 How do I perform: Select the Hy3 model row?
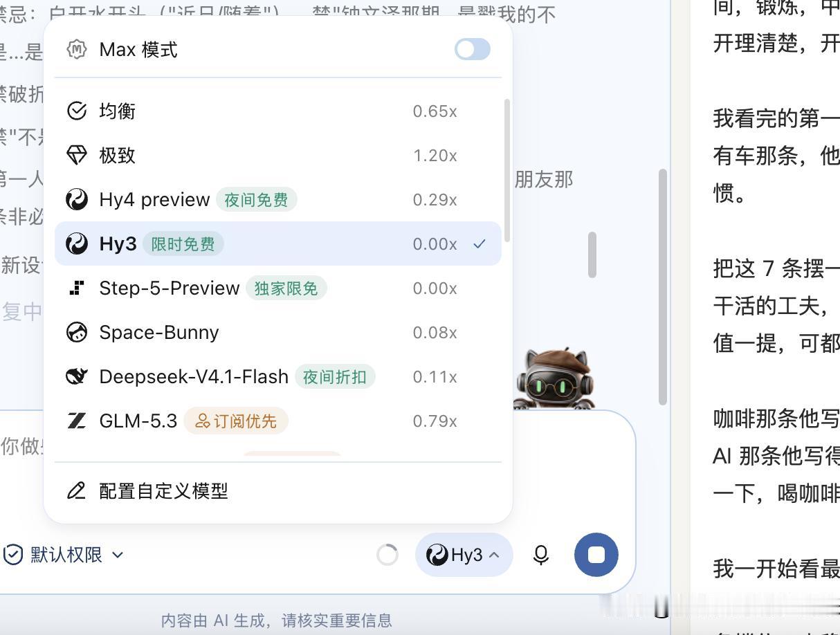click(x=278, y=243)
